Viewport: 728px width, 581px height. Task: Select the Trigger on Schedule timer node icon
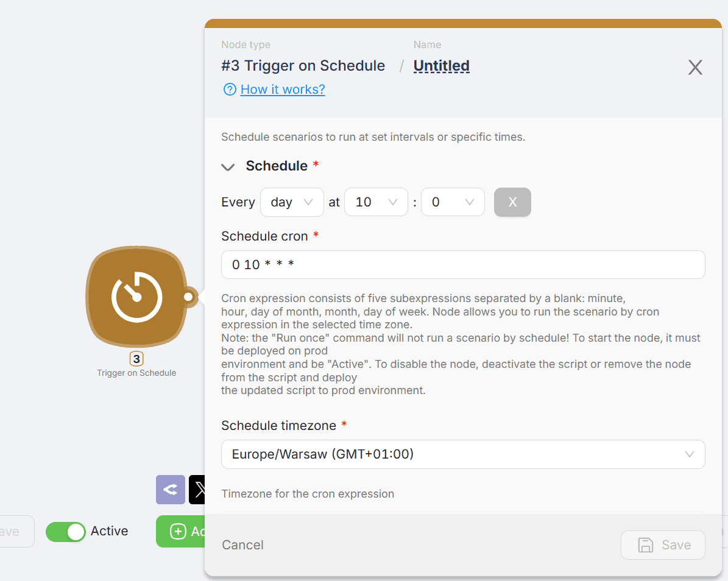pos(136,297)
